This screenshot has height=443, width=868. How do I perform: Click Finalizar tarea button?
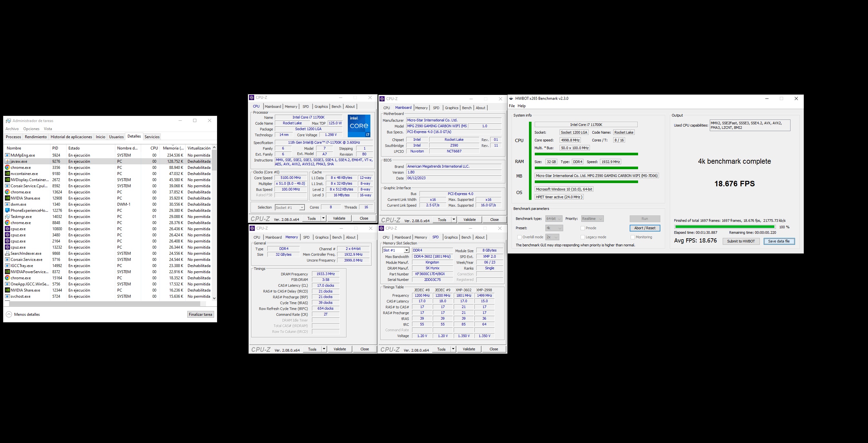tap(201, 314)
